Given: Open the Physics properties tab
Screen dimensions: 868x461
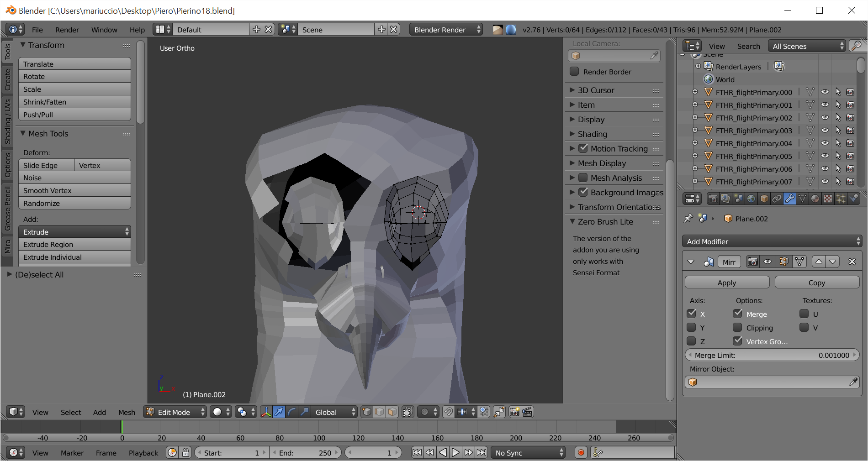Looking at the screenshot, I should tap(853, 199).
